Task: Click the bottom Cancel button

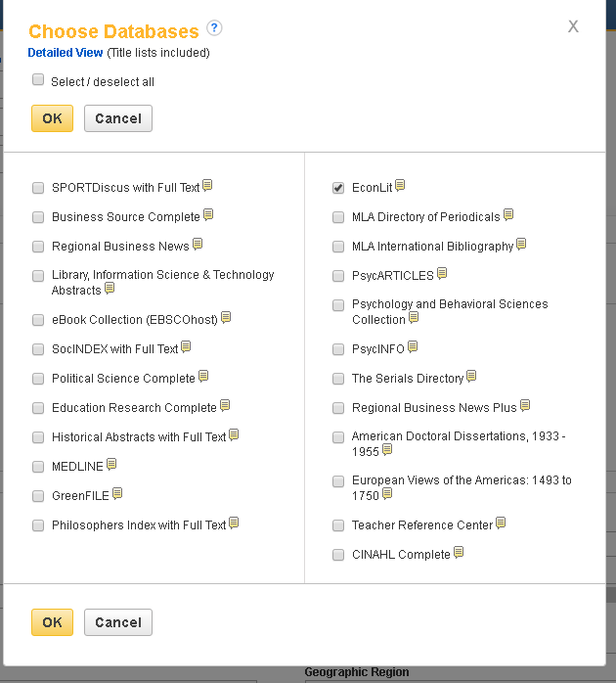Action: pos(118,622)
